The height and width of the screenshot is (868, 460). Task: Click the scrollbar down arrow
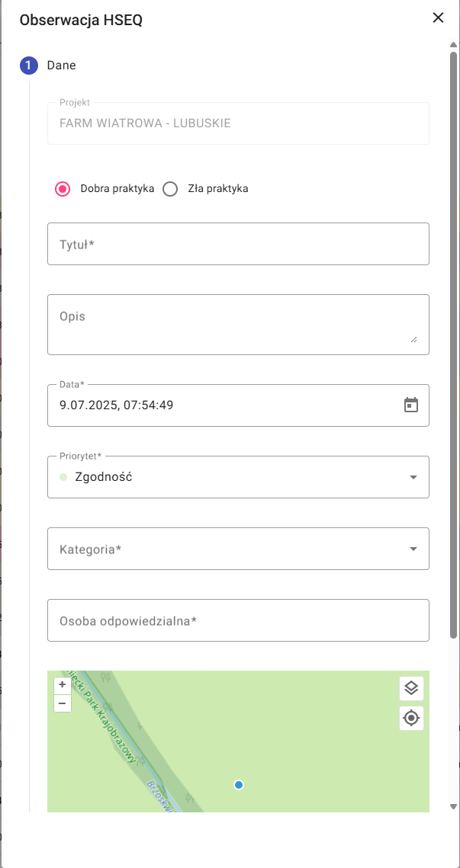pos(453,806)
